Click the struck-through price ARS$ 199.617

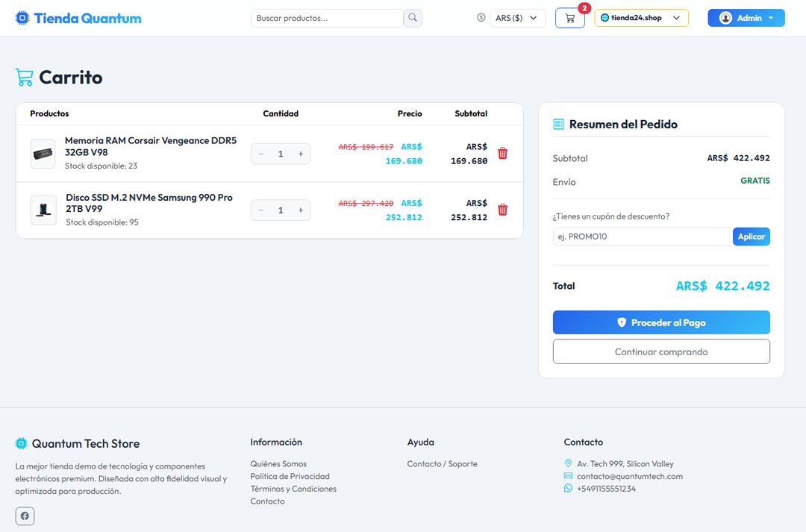pyautogui.click(x=366, y=147)
